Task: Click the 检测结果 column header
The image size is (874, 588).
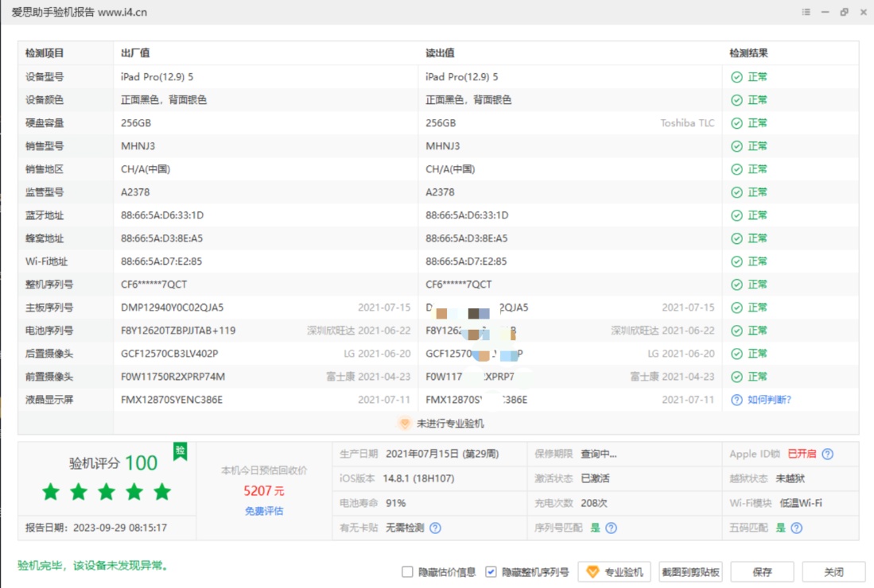Action: click(x=748, y=53)
